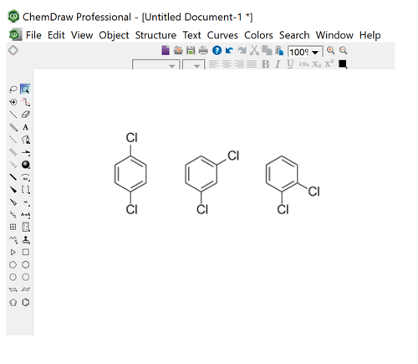Toggle Italic text formatting
This screenshot has height=364, width=418.
(278, 64)
